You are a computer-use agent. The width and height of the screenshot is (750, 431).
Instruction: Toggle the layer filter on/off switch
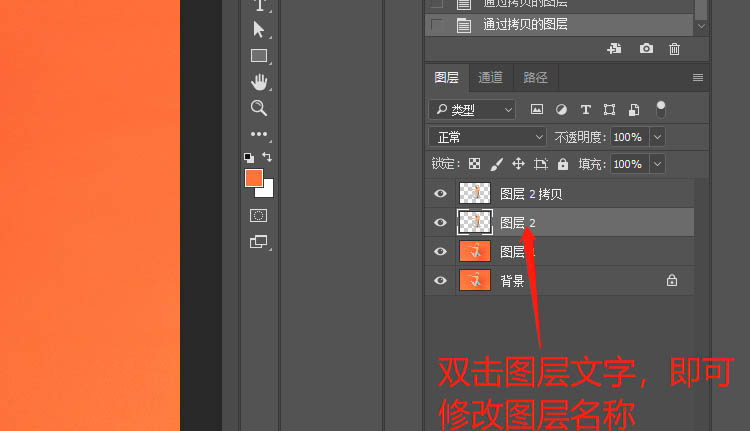pos(660,108)
